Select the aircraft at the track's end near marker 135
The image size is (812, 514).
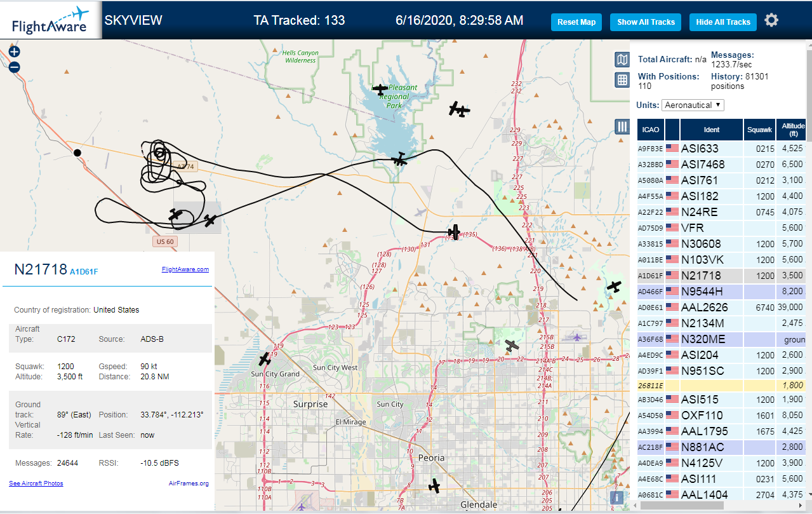[x=454, y=232]
